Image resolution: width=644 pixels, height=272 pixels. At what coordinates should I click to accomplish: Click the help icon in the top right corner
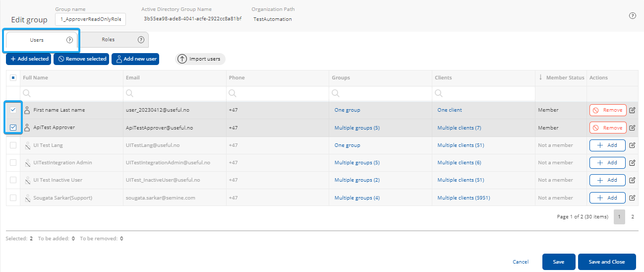tap(632, 16)
